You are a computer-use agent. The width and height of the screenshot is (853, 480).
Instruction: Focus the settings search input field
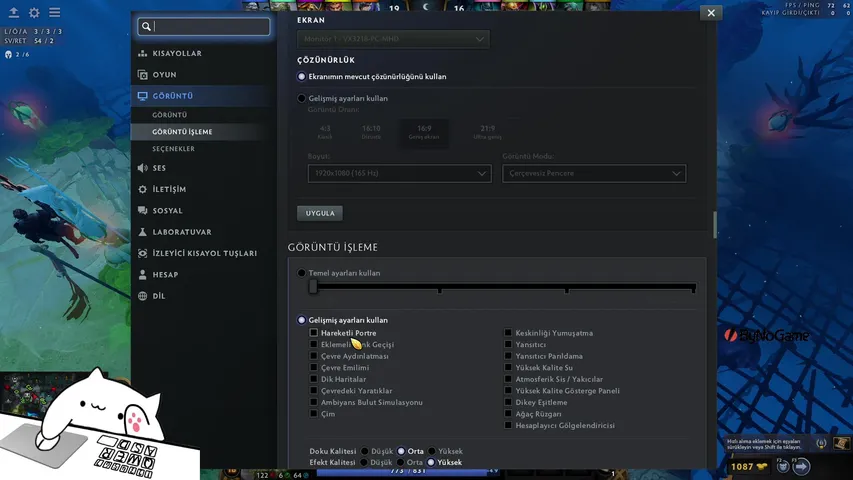[x=204, y=26]
